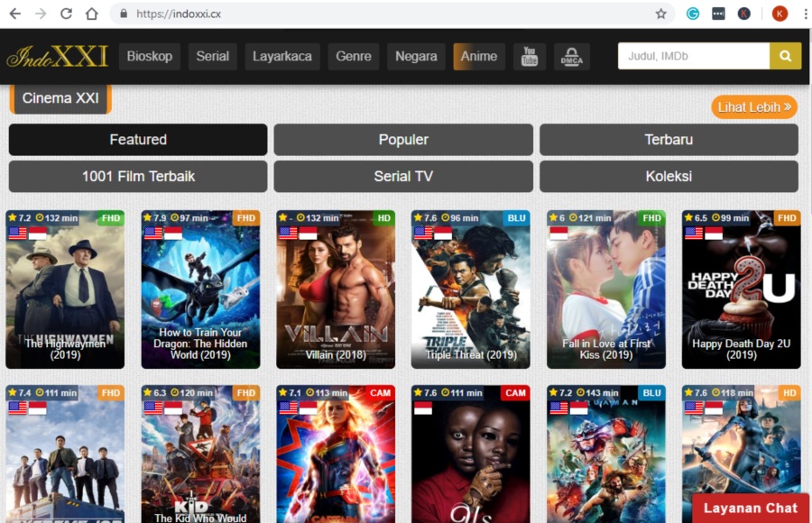Select the Terbaru tab

669,140
